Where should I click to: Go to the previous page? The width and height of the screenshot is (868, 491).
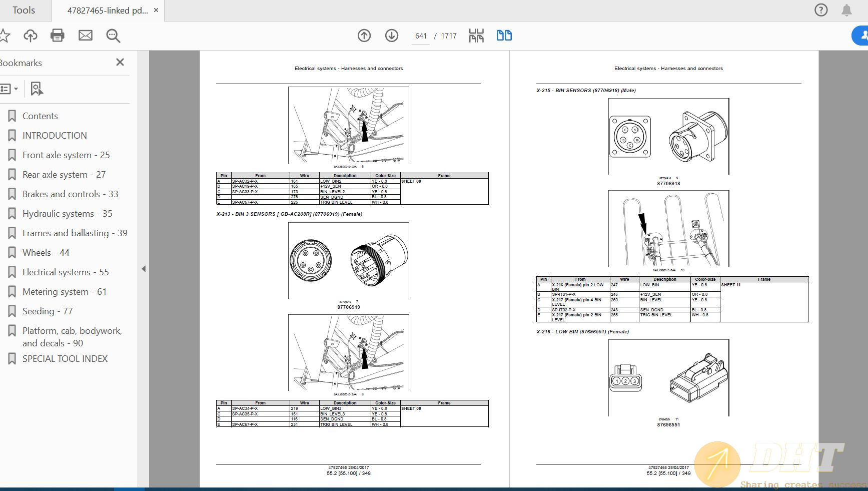click(364, 36)
